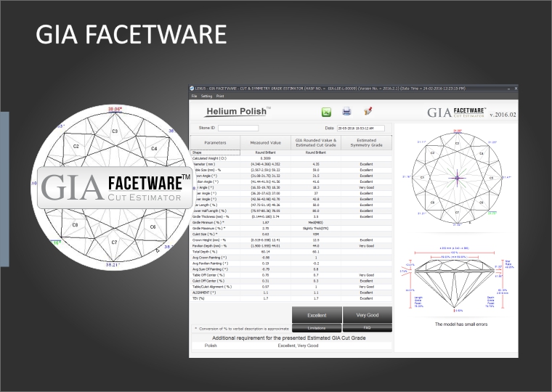Open the FAQ button
Screen dimensions: 552x392
(x=368, y=328)
